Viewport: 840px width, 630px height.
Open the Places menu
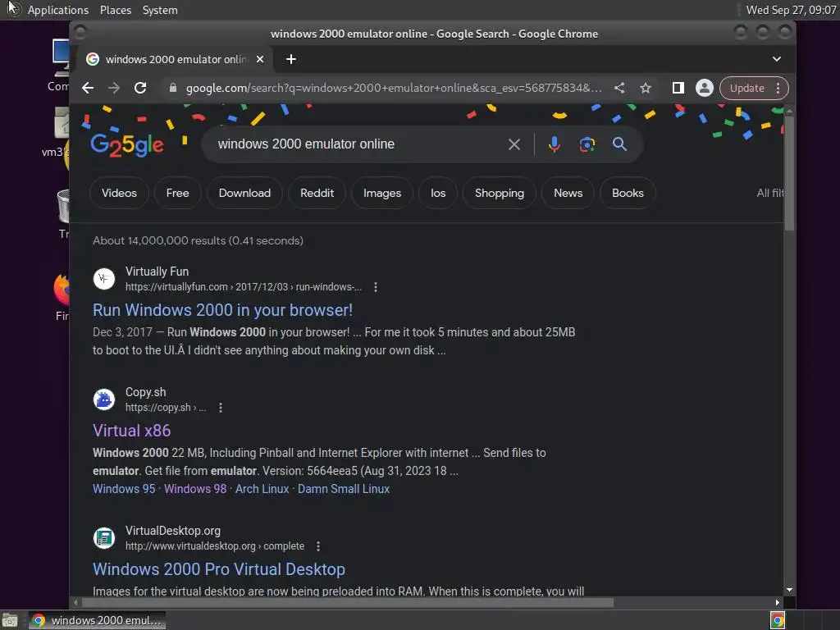[x=116, y=10]
